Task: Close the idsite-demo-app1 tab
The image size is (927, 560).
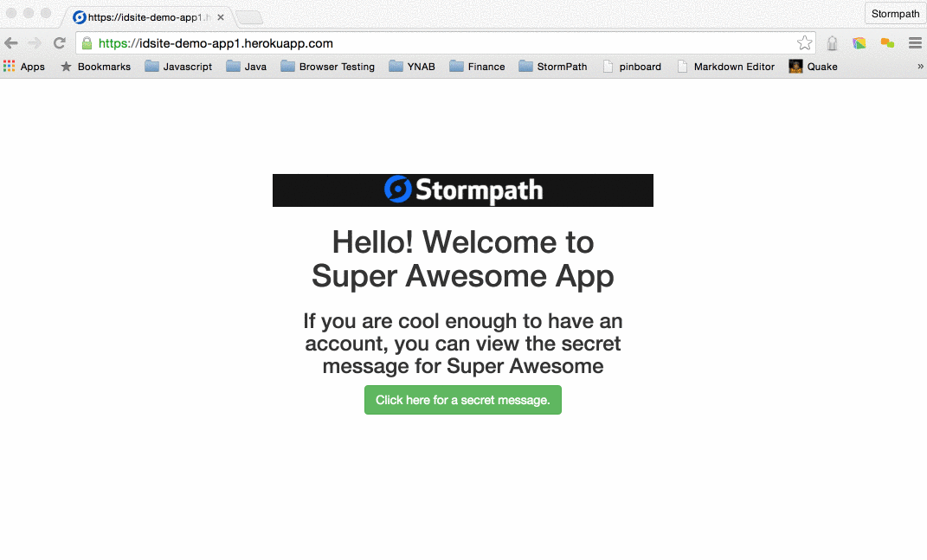Action: [221, 17]
